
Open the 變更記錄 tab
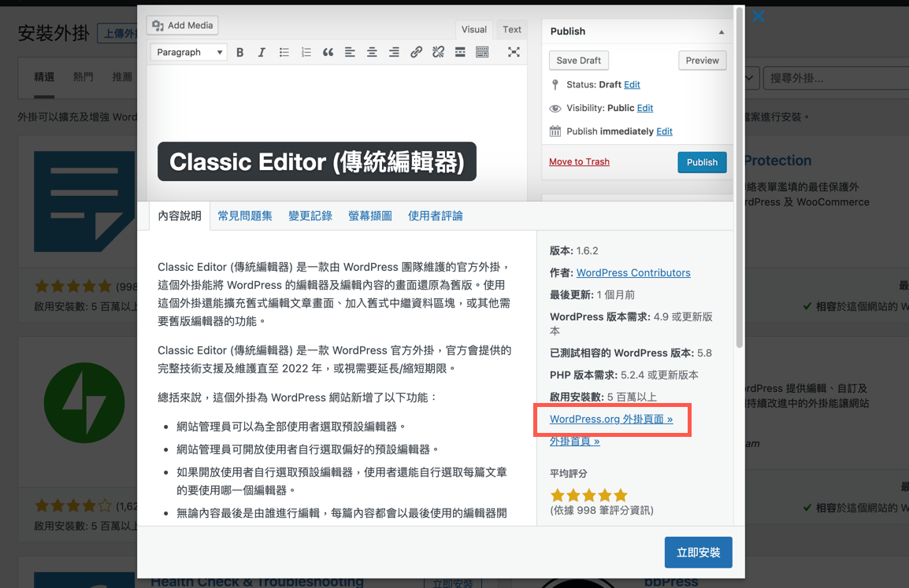click(x=310, y=216)
